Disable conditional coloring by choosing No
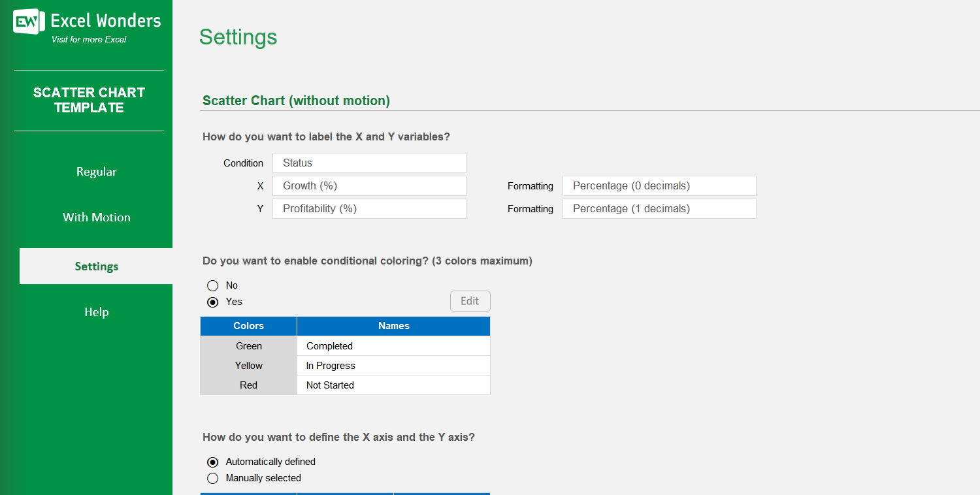This screenshot has width=980, height=495. [213, 285]
